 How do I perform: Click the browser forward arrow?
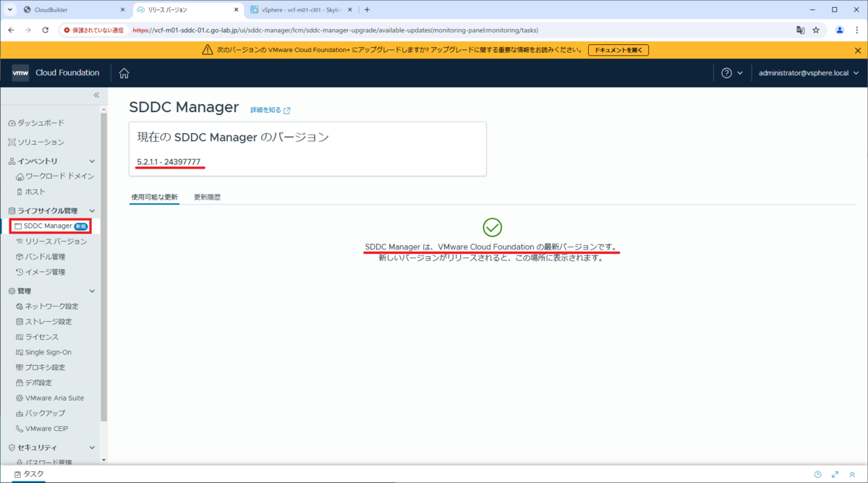click(x=28, y=30)
